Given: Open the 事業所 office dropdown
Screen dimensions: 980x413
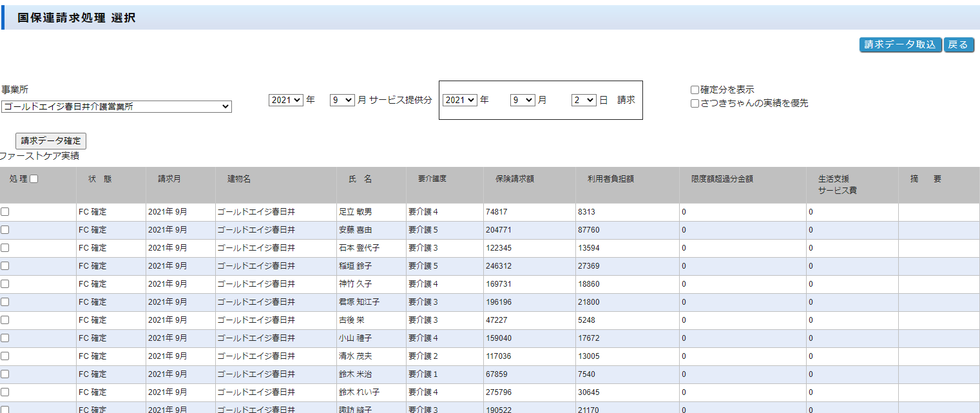Looking at the screenshot, I should [x=116, y=107].
